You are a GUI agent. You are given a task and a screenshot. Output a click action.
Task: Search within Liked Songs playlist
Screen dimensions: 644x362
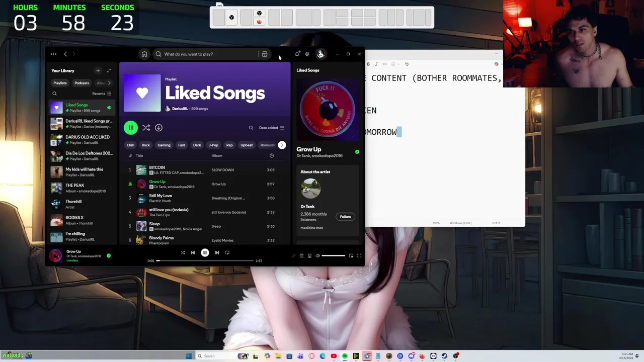pos(251,128)
